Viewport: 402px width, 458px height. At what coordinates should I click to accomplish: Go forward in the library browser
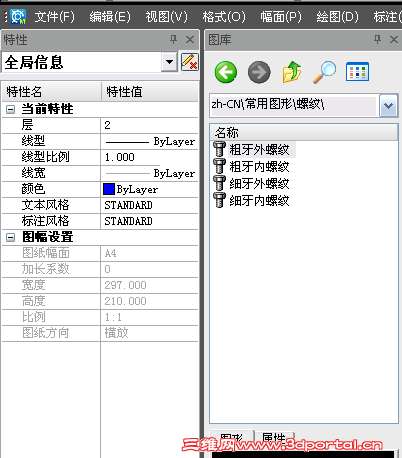click(259, 72)
